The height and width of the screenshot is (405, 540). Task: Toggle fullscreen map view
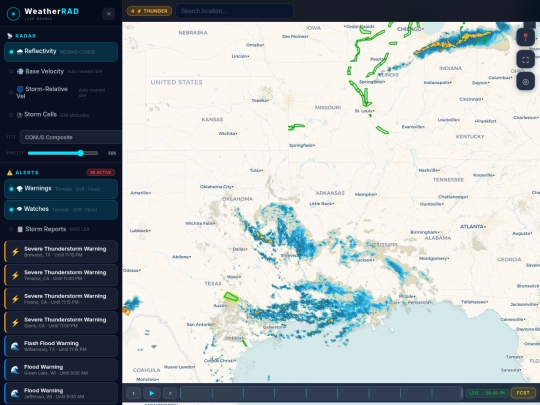click(526, 60)
